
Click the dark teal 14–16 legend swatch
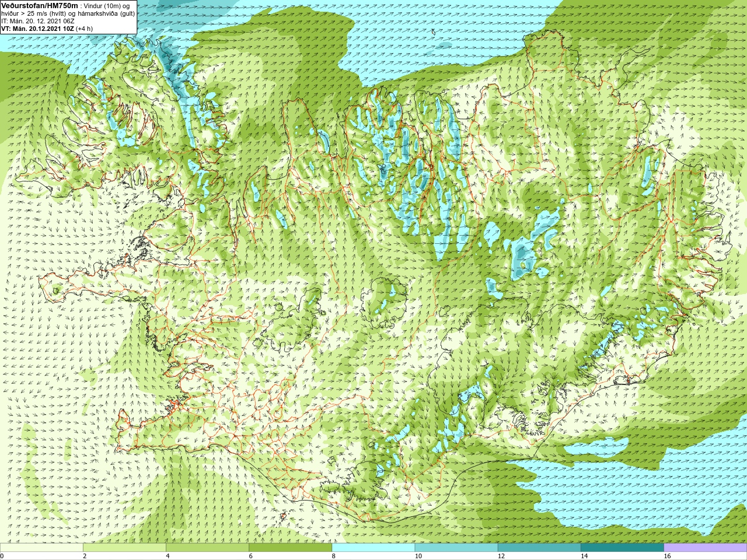pos(622,548)
